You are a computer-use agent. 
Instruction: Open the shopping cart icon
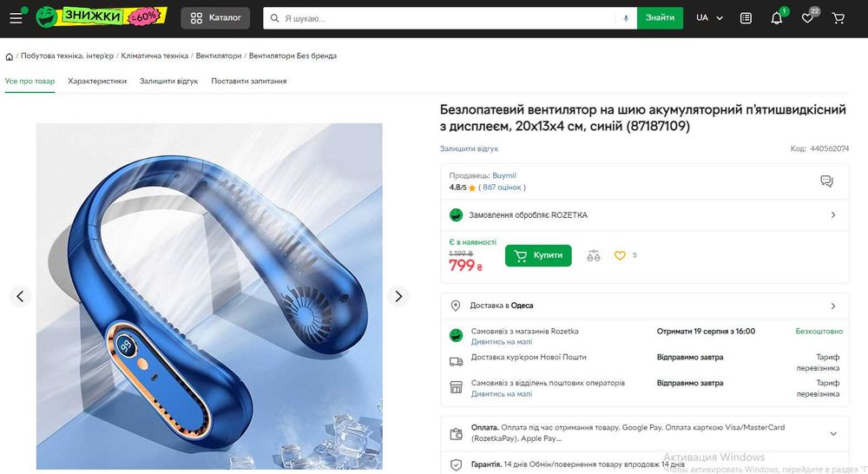click(838, 18)
